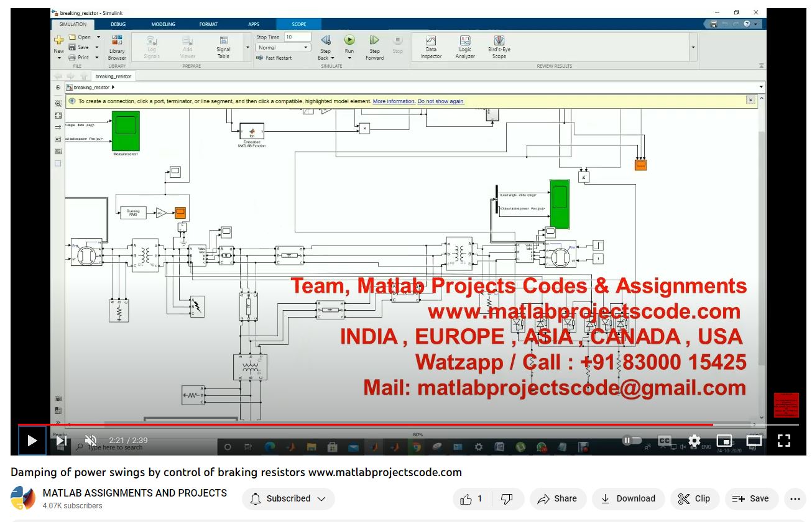Screen dimensions: 812x522
Task: Open MATLAB ASSIGNMENTS AND PROJECTS channel link
Action: [x=134, y=493]
